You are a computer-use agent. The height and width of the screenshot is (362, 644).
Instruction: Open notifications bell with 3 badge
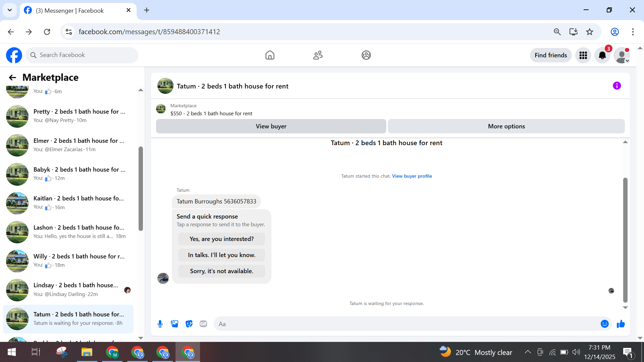[602, 55]
